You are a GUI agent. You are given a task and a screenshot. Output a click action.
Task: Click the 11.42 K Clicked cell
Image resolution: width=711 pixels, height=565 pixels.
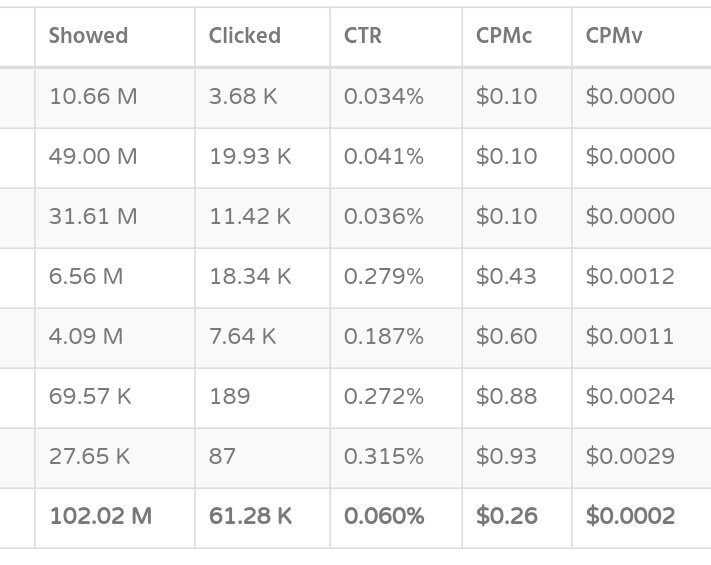pyautogui.click(x=250, y=217)
